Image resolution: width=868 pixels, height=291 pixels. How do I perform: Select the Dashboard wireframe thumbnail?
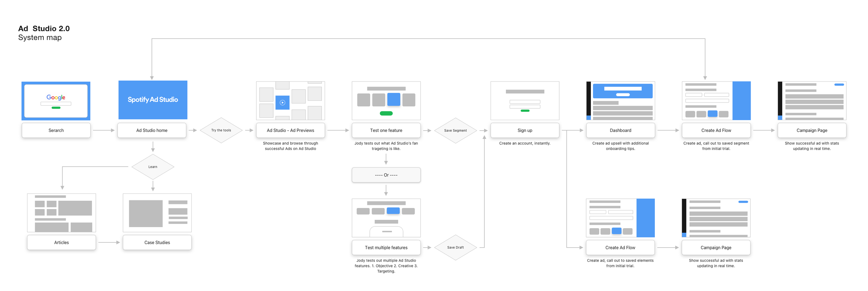tap(620, 101)
